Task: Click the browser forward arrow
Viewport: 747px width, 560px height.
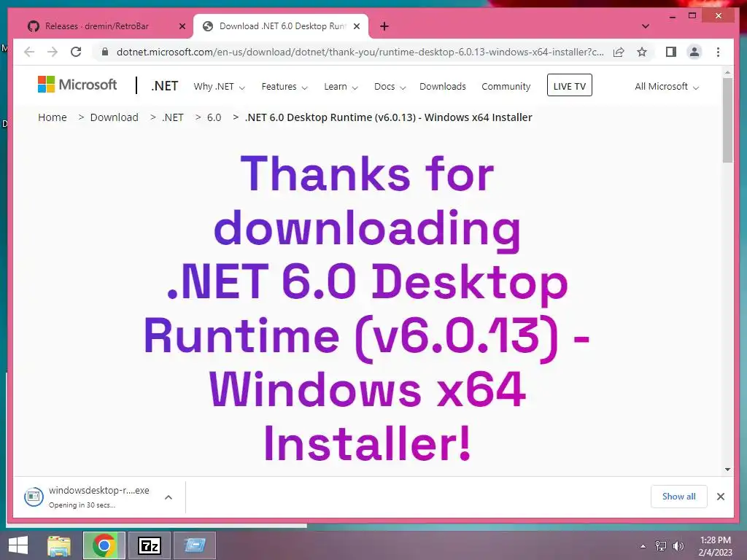Action: pyautogui.click(x=53, y=52)
